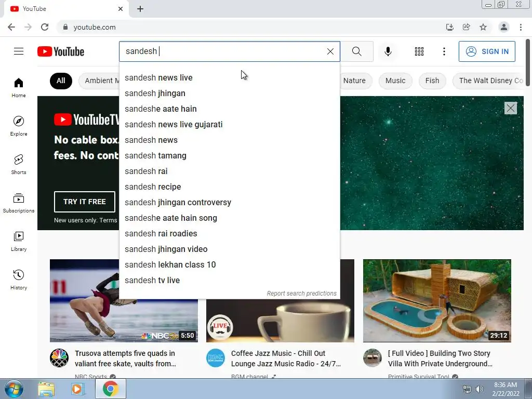Open Chrome profile avatar
The height and width of the screenshot is (399, 532).
(x=504, y=27)
